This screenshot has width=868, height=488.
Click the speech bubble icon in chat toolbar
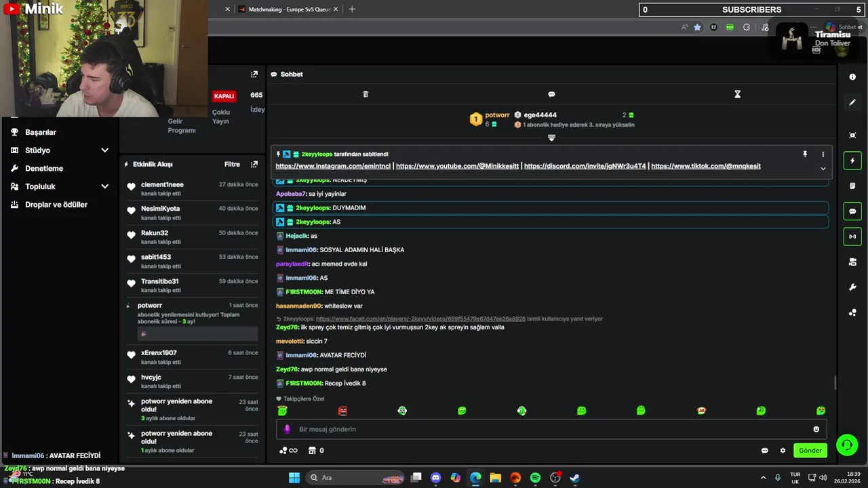[x=551, y=94]
